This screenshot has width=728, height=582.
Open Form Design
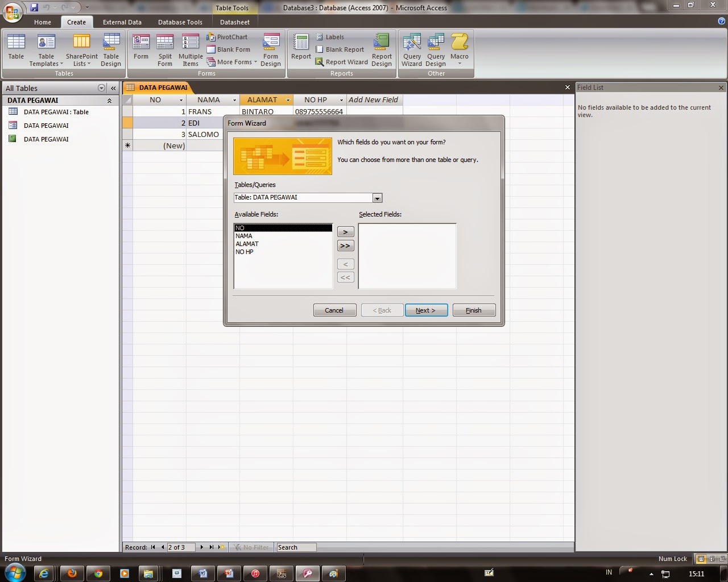271,50
